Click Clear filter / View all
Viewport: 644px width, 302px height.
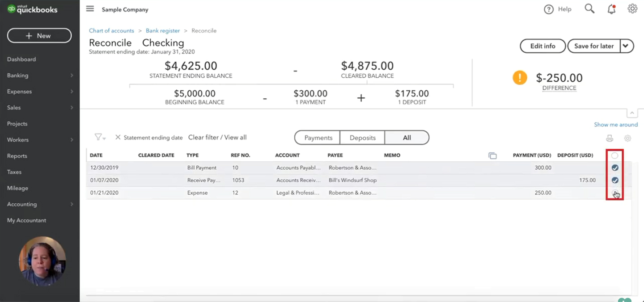click(217, 138)
